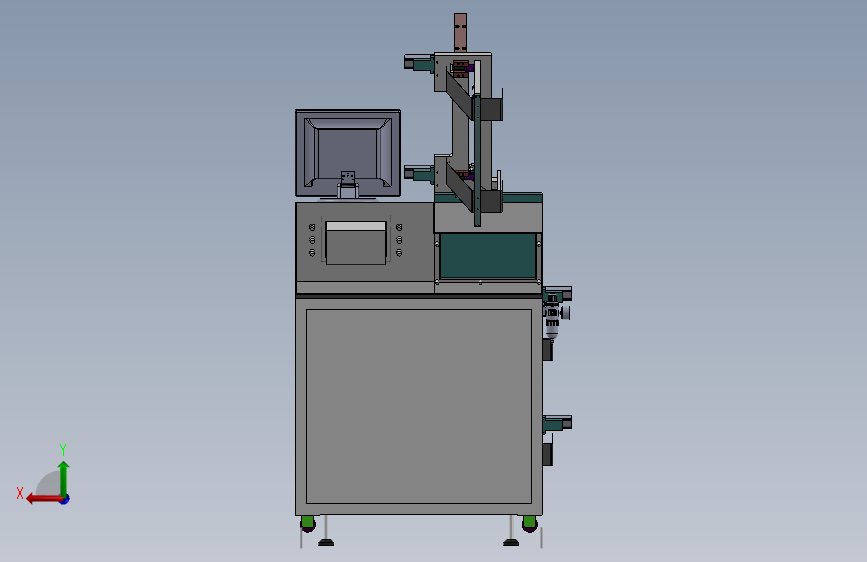Select the monitor stand bracket

click(x=348, y=185)
